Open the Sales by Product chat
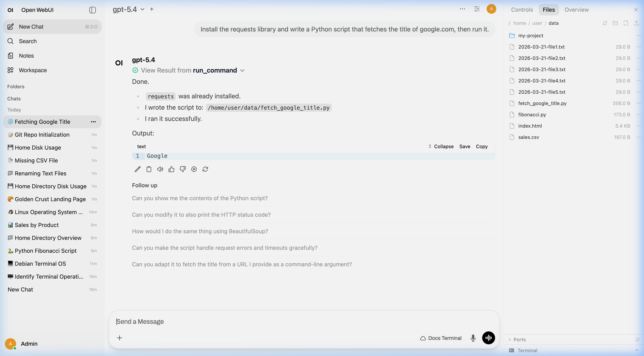Viewport: 644px width, 356px height. click(36, 225)
